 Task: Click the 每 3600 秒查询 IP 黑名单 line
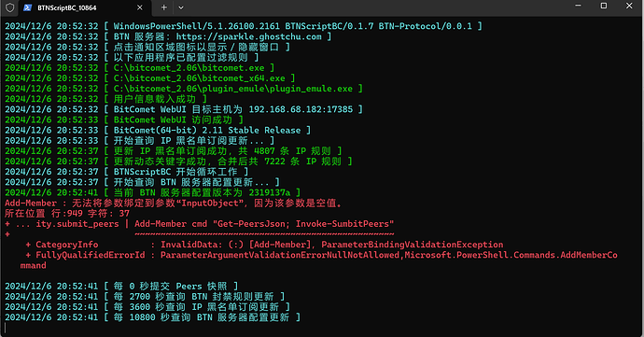click(147, 306)
